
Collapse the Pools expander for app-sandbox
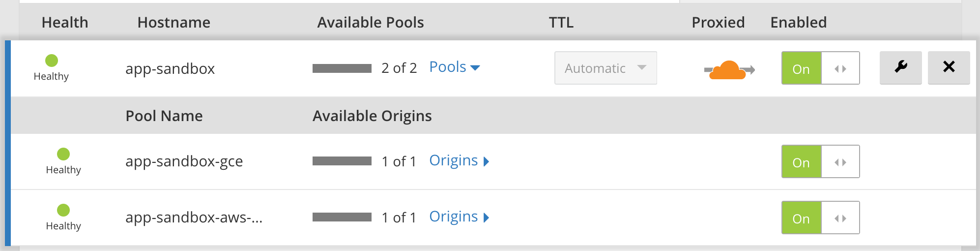pyautogui.click(x=454, y=67)
